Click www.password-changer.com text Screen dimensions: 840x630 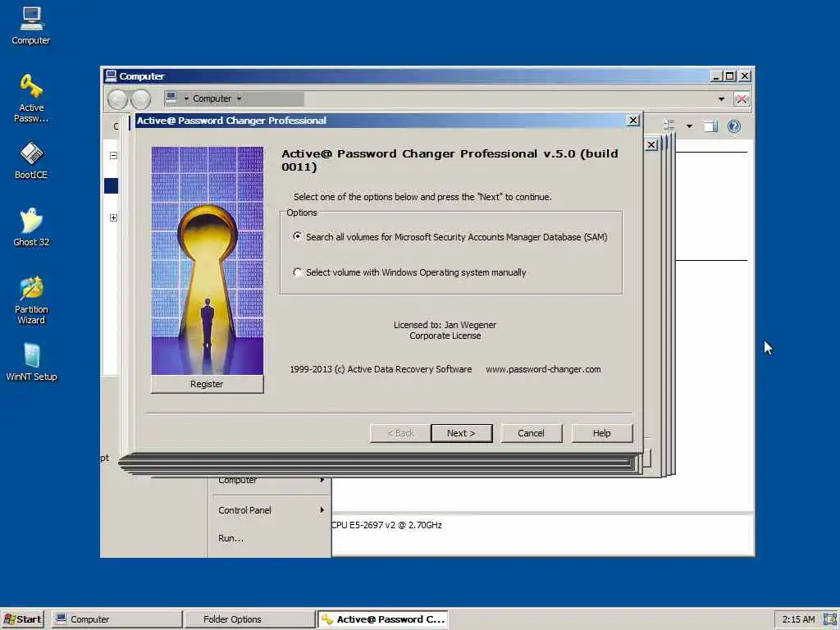tap(543, 369)
